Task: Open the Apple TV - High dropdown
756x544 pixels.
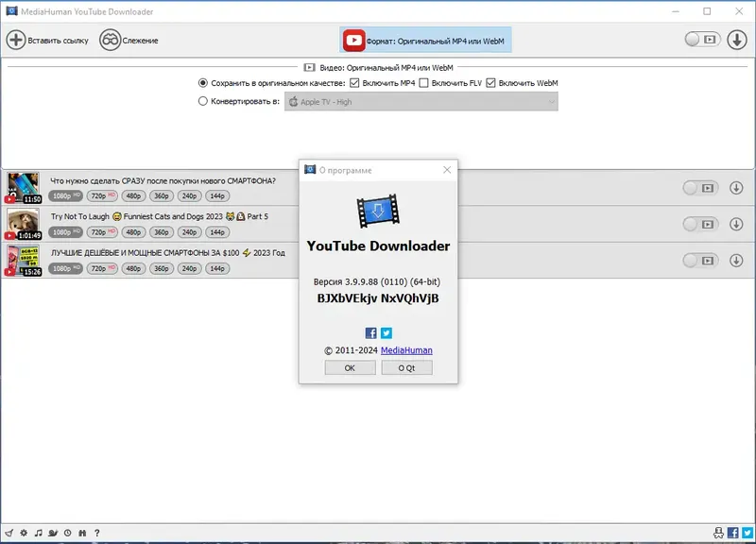Action: 421,102
